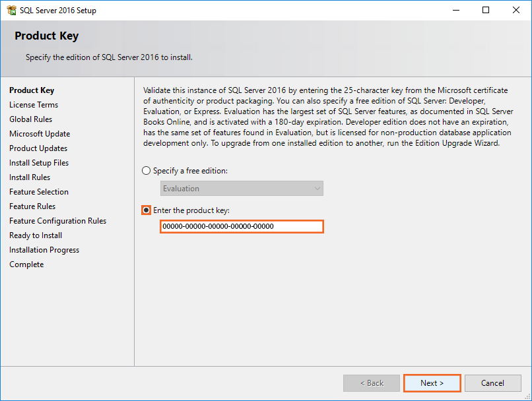Select the 'Specify a free edition' radio button

point(147,171)
